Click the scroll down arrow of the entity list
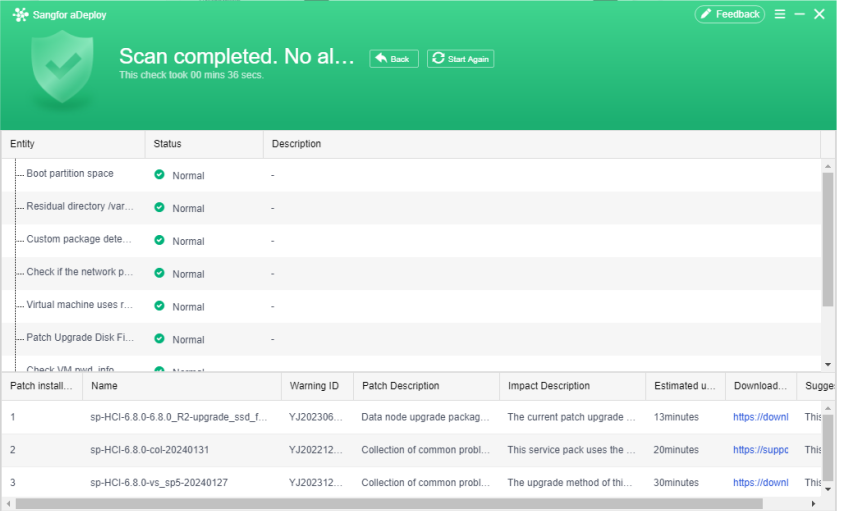 827,365
